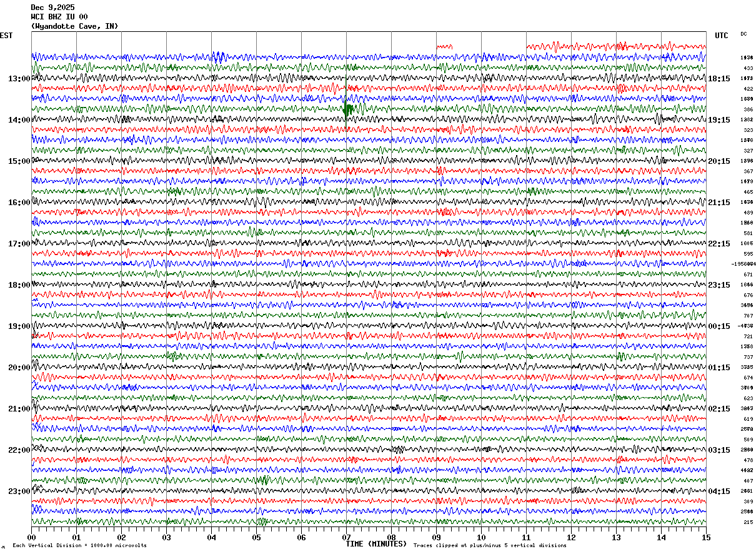Click DC value 433
756x554 pixels.
click(748, 68)
